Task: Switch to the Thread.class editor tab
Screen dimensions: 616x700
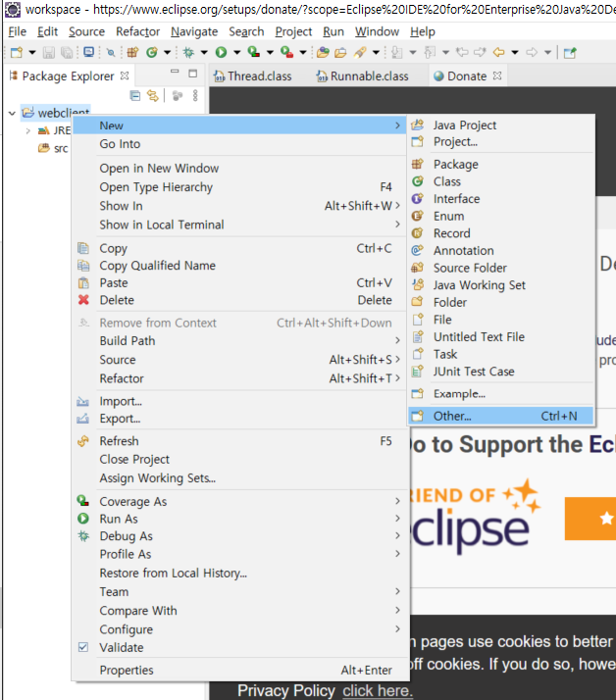Action: (x=253, y=76)
